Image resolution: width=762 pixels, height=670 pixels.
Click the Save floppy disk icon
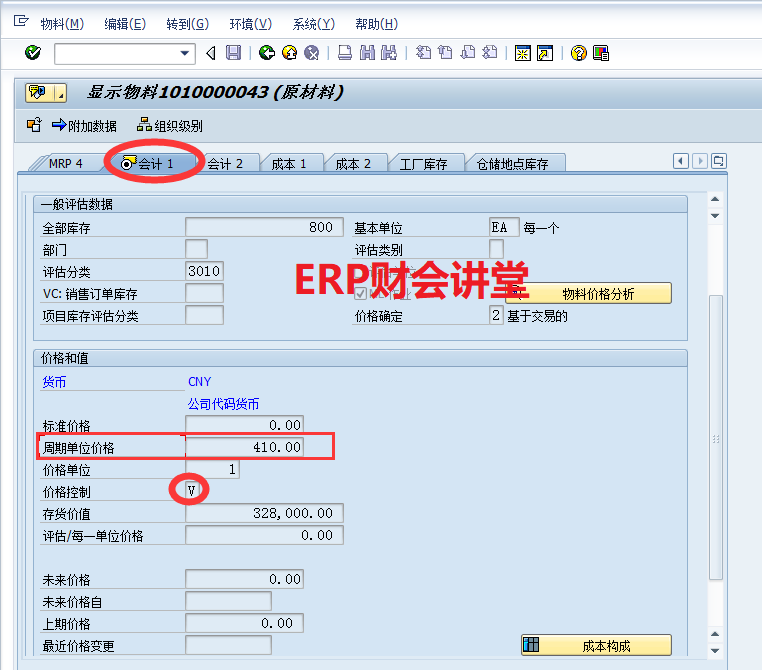tap(233, 53)
